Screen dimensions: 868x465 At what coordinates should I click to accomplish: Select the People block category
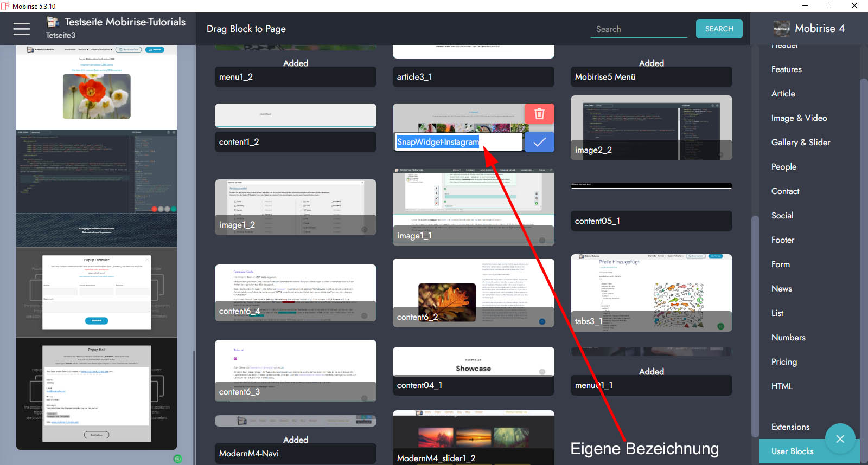click(x=784, y=167)
